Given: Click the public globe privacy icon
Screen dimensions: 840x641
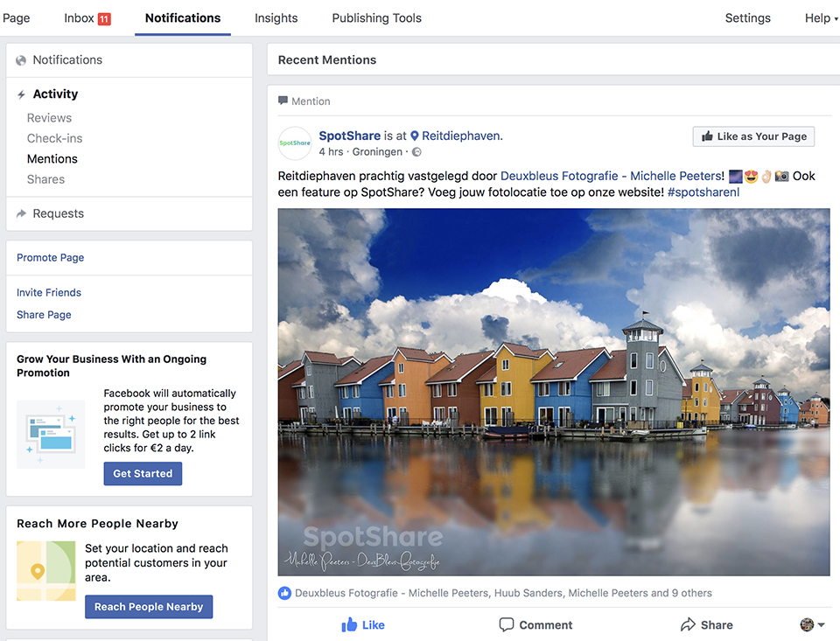Looking at the screenshot, I should 416,152.
